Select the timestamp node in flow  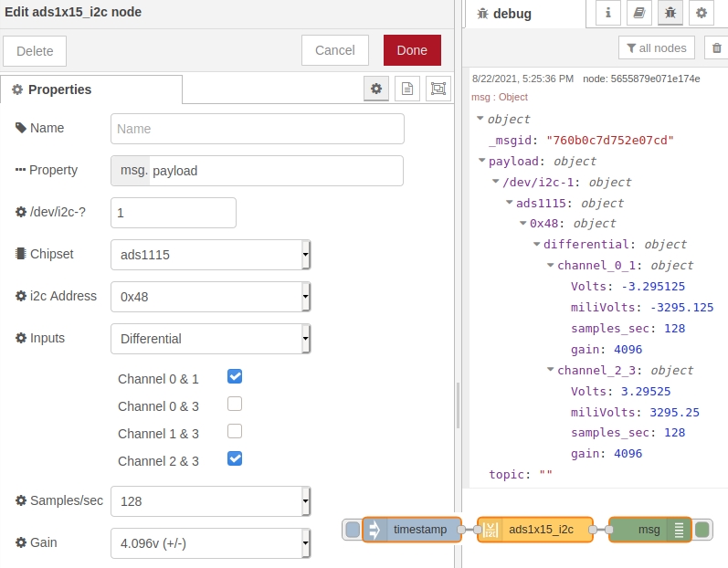[412, 530]
